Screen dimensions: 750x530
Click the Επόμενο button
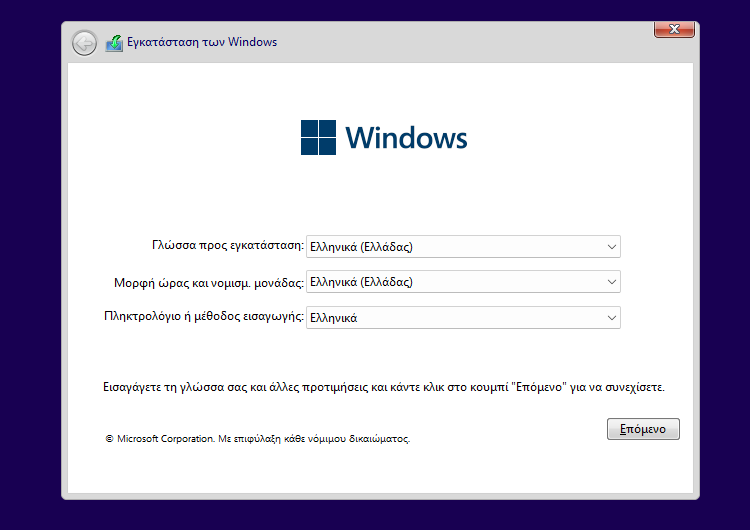(x=643, y=429)
